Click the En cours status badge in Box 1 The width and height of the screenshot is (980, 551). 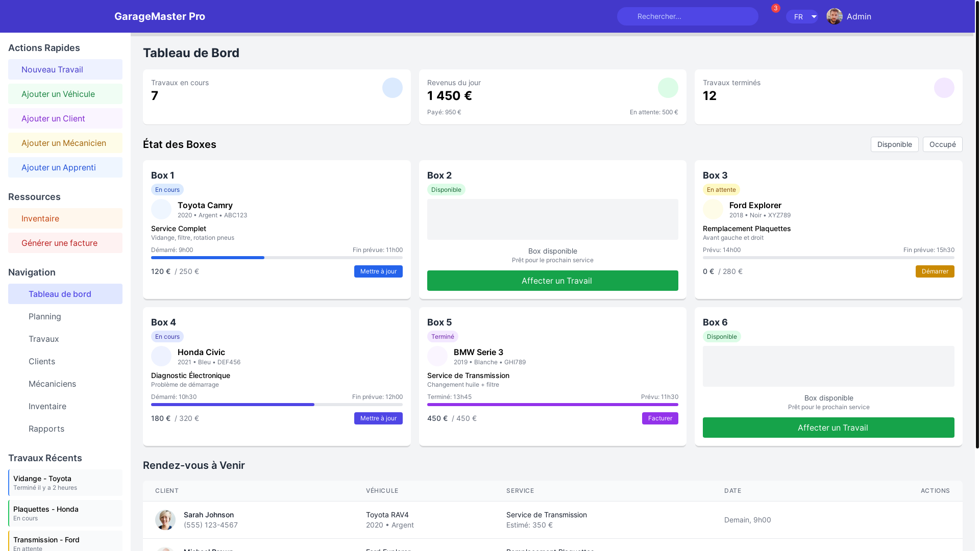pos(167,190)
